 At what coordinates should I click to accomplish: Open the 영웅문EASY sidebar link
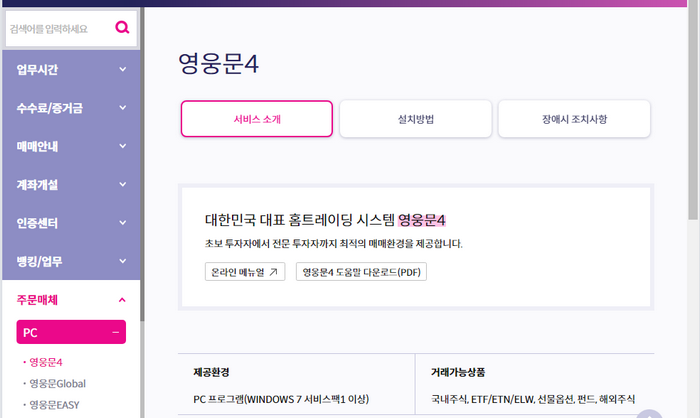[54, 405]
